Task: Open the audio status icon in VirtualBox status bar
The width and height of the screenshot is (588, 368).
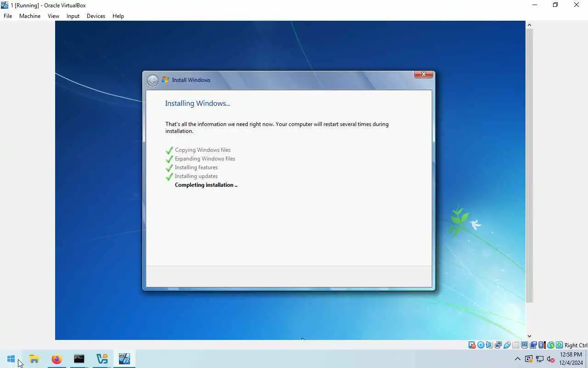Action: click(489, 345)
